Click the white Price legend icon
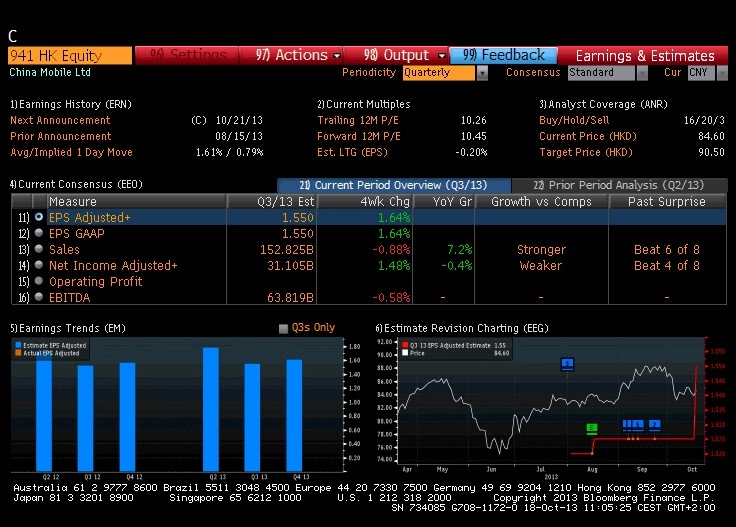Screen dimensions: 736x527 405,353
